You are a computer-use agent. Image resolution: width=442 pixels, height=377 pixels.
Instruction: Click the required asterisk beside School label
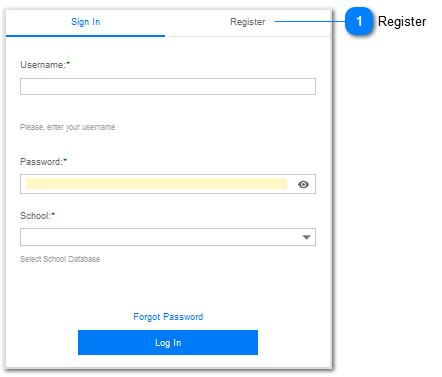coord(53,214)
